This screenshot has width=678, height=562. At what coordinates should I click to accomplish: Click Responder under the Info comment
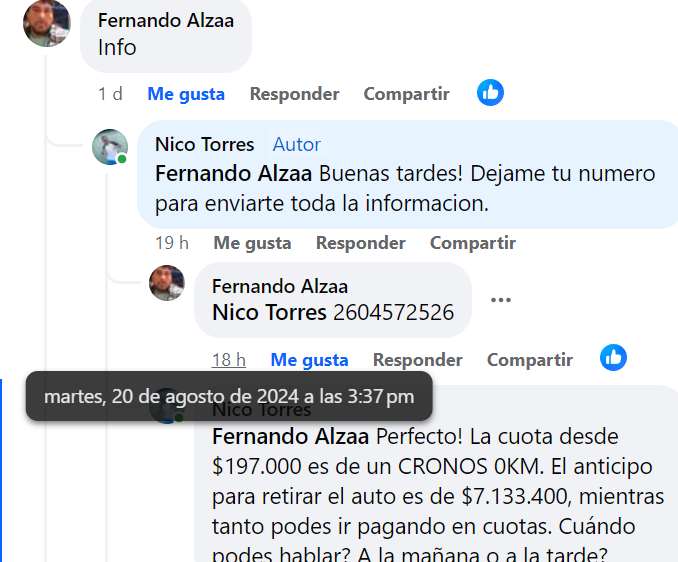coord(294,94)
